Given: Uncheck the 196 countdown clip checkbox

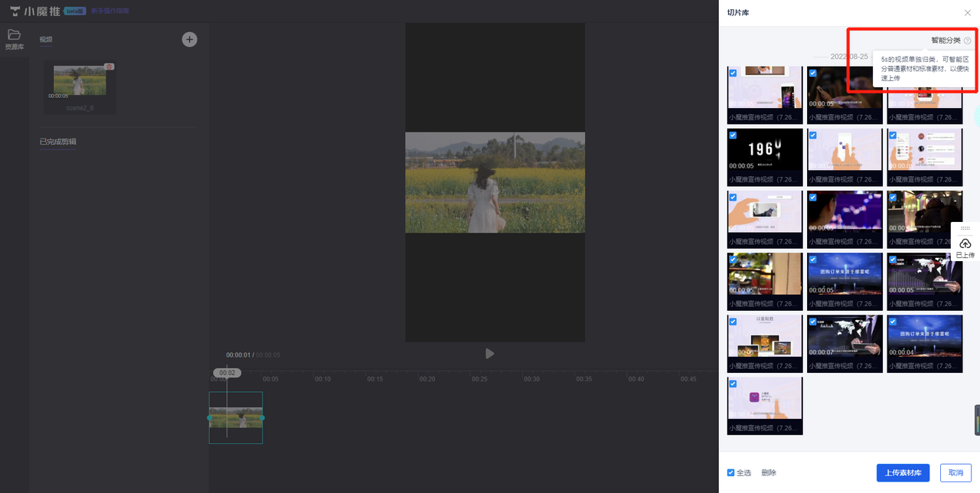Looking at the screenshot, I should 733,135.
